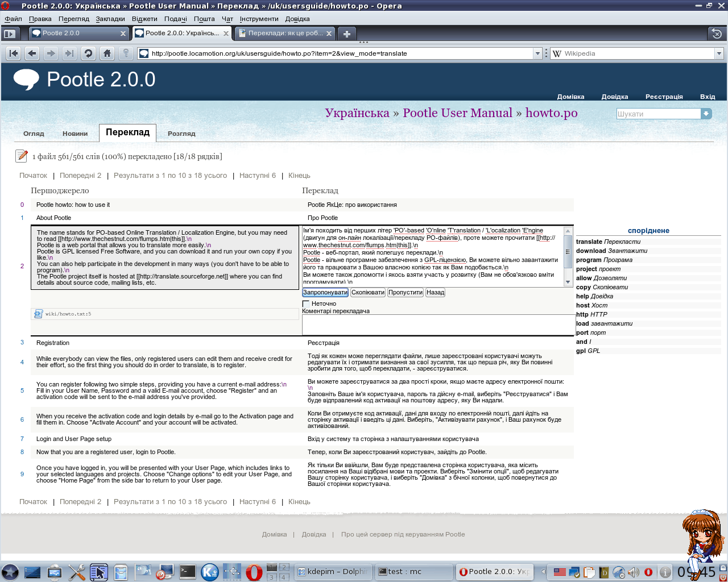Open the Реєстрація link in header
The image size is (728, 582).
tap(664, 97)
